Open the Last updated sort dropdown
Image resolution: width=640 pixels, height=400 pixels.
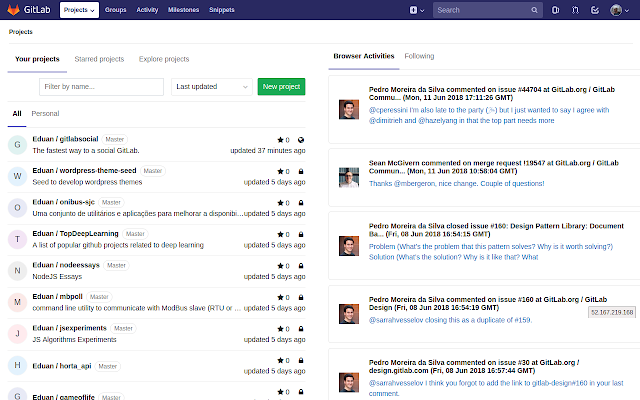(211, 87)
